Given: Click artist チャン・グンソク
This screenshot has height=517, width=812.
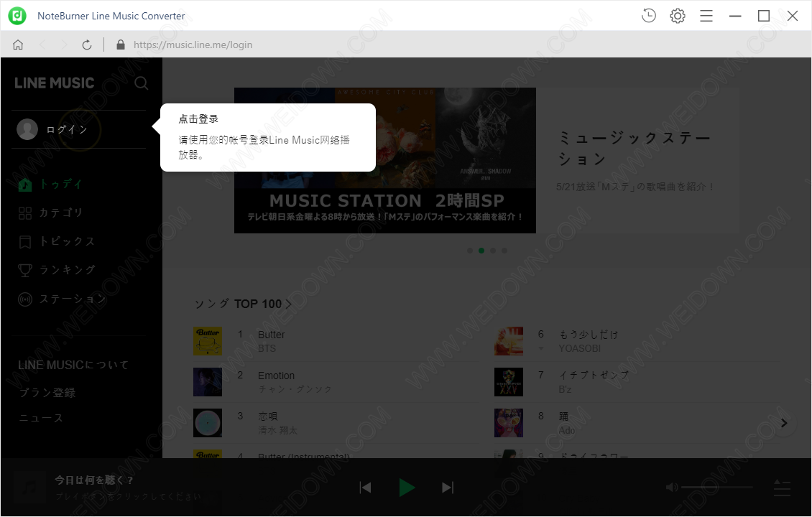Looking at the screenshot, I should 295,389.
